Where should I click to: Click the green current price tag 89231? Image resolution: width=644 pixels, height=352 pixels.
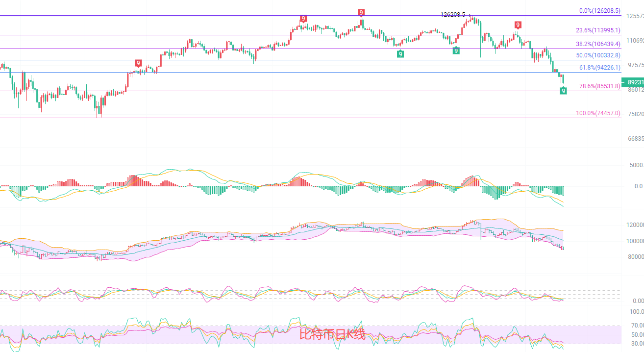pos(632,82)
